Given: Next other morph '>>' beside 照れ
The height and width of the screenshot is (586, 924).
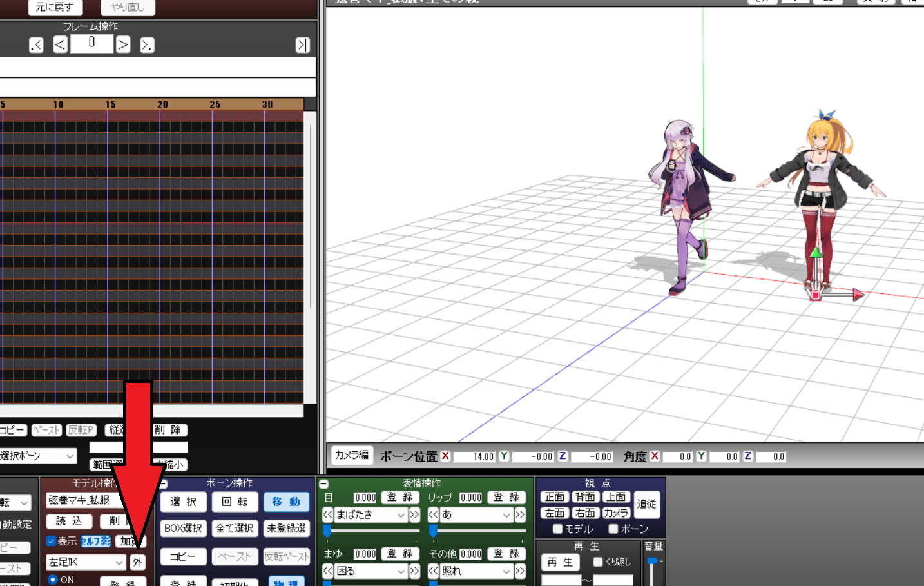Looking at the screenshot, I should pos(520,571).
